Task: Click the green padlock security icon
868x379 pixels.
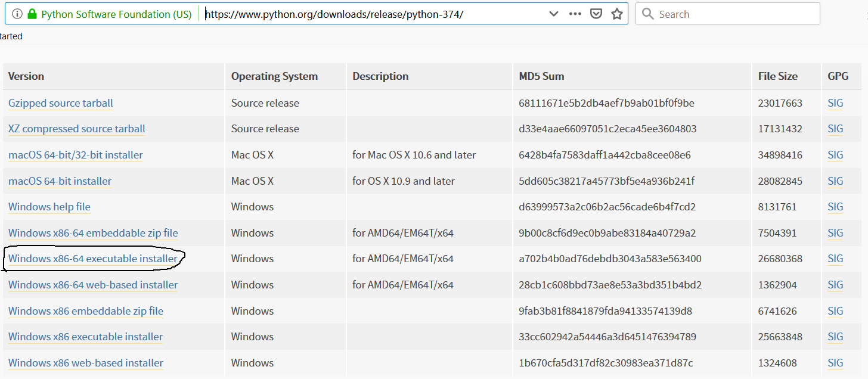Action: coord(32,14)
